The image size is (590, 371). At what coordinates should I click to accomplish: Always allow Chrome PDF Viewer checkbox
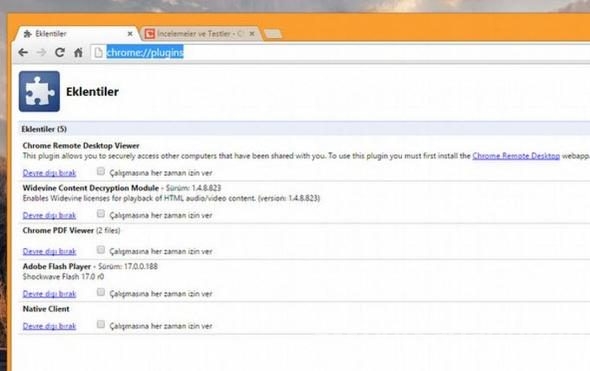[100, 250]
